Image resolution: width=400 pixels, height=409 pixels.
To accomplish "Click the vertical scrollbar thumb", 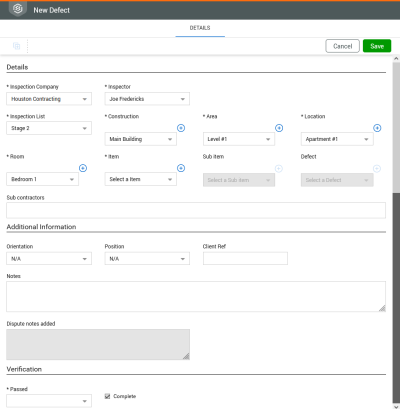I will pyautogui.click(x=396, y=127).
